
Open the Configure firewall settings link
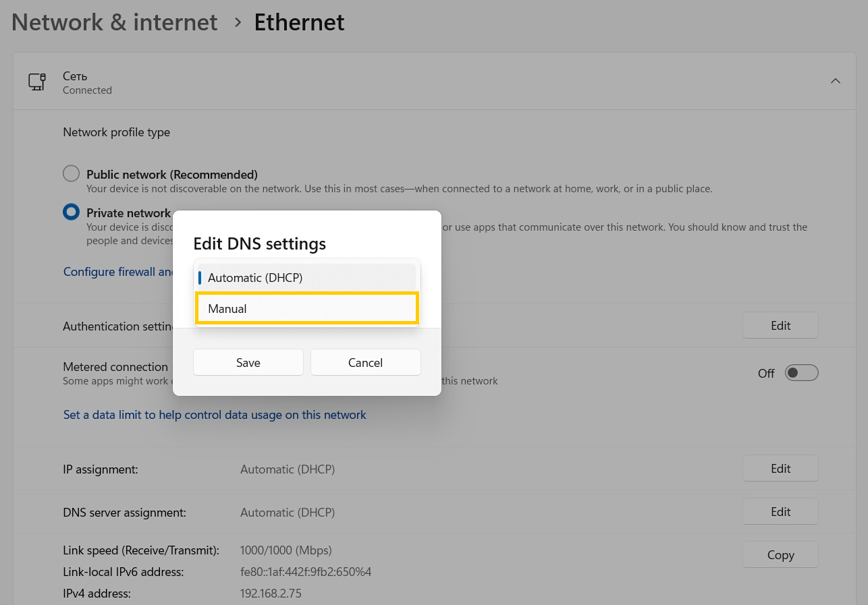[x=118, y=272]
